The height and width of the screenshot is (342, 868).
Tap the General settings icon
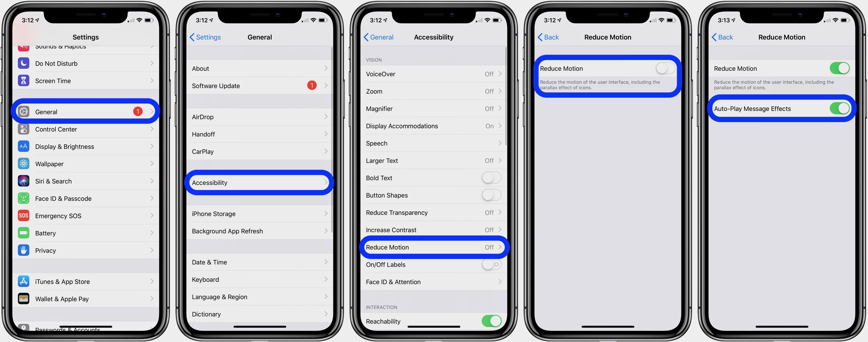click(24, 111)
